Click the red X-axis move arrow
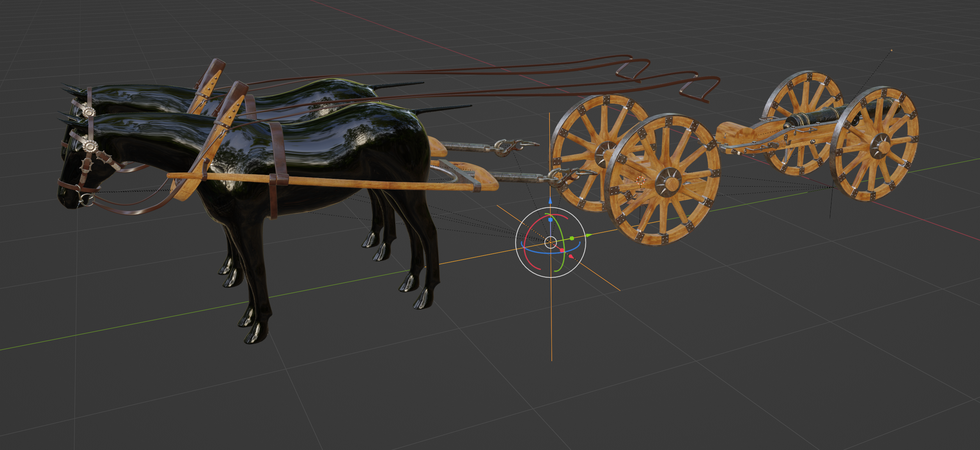 pos(571,256)
